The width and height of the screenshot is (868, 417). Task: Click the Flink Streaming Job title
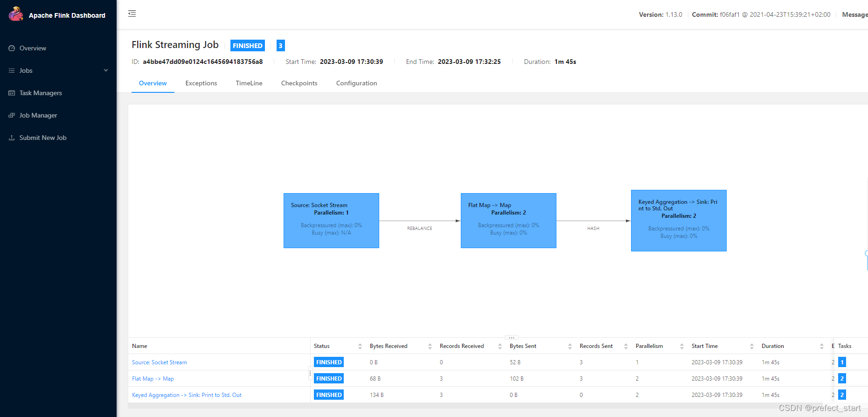click(x=175, y=45)
